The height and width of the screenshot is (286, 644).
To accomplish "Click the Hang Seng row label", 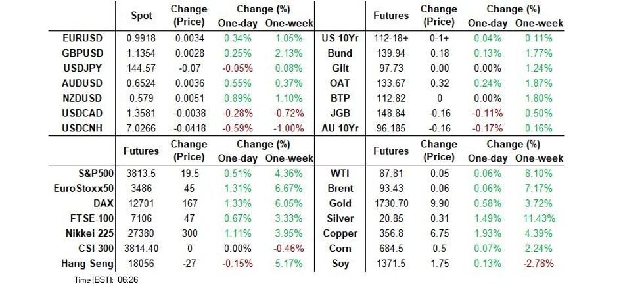I will pyautogui.click(x=86, y=263).
